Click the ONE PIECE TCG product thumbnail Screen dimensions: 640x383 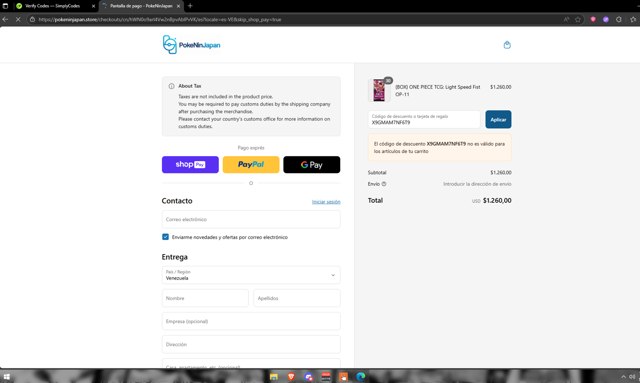(379, 90)
